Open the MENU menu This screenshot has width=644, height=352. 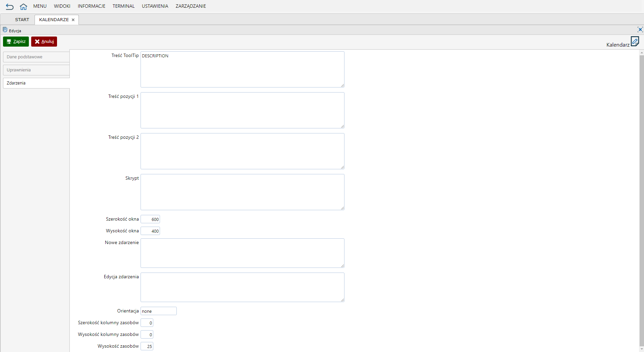tap(40, 6)
